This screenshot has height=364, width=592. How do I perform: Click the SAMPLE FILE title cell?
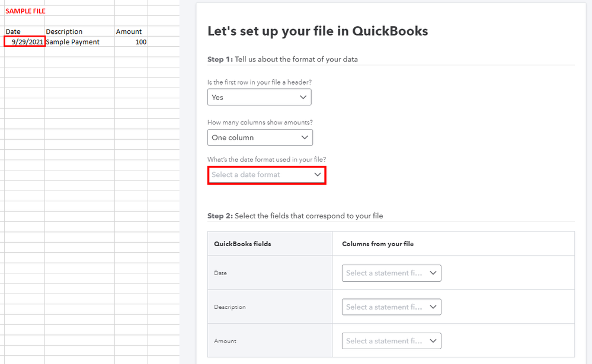[x=25, y=11]
